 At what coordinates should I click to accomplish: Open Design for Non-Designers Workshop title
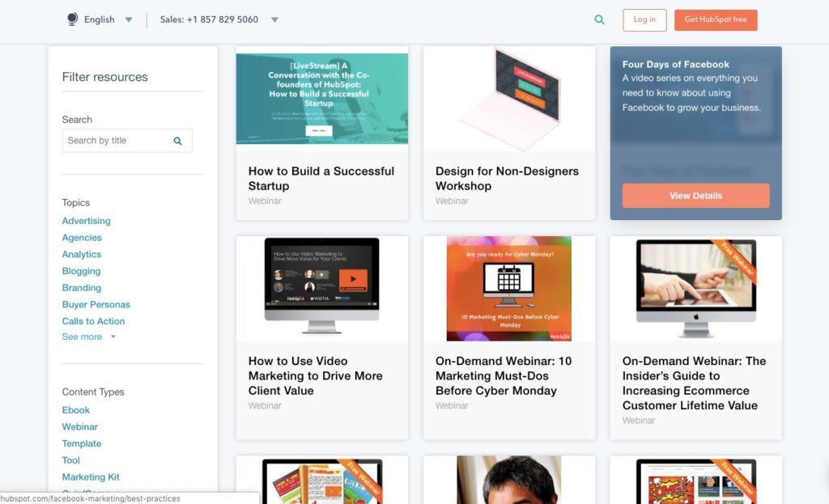coord(507,179)
